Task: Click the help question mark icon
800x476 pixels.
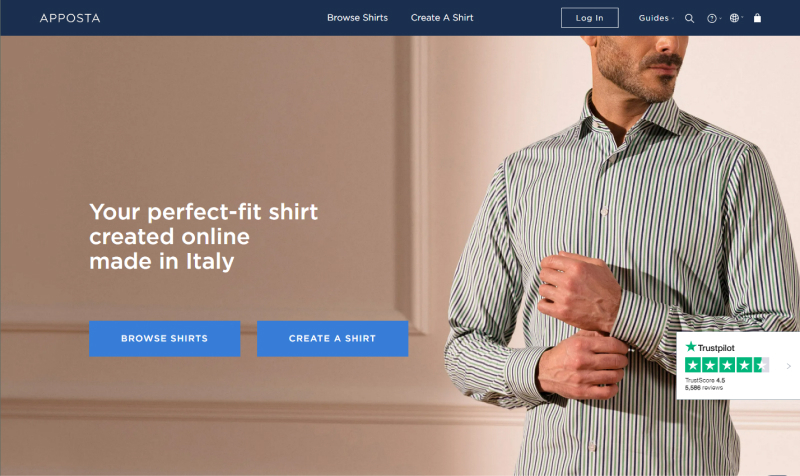Action: point(711,18)
